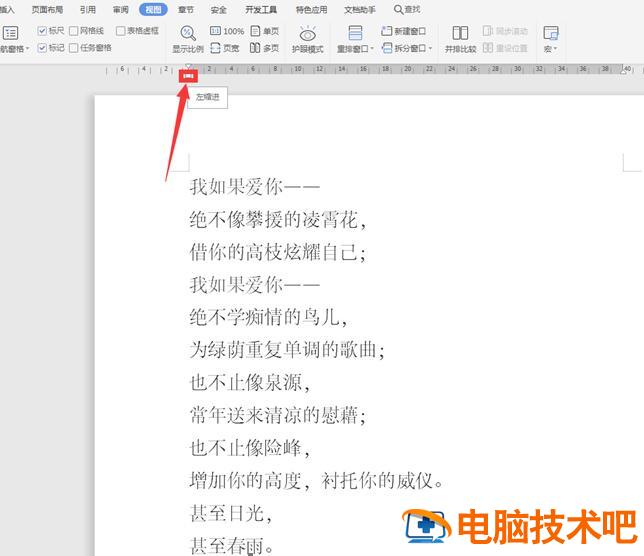Click the 并排比较 side-by-side icon
The image size is (644, 556).
point(460,39)
